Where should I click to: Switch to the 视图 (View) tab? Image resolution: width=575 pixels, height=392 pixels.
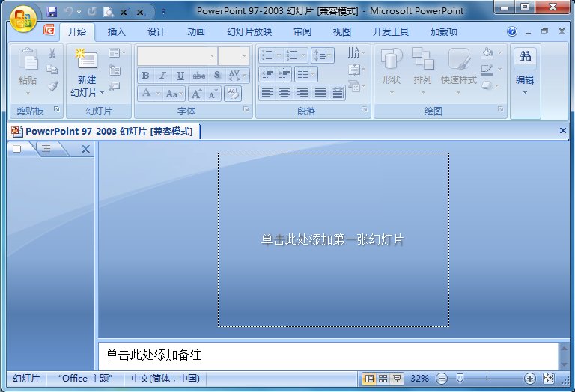pos(342,32)
